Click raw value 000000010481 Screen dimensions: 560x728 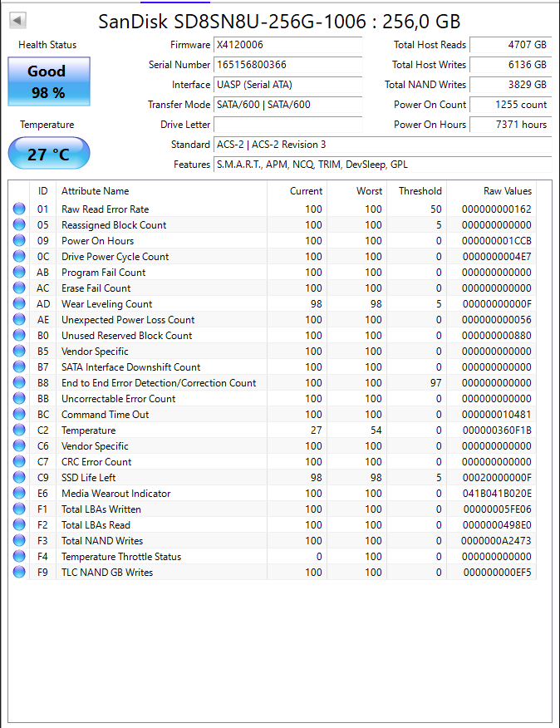pos(496,415)
